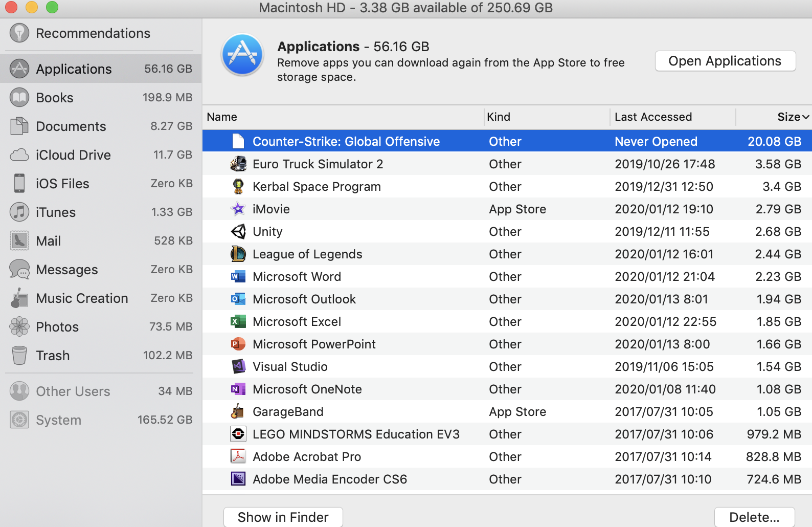
Task: Click the Trash bin icon
Action: (19, 355)
